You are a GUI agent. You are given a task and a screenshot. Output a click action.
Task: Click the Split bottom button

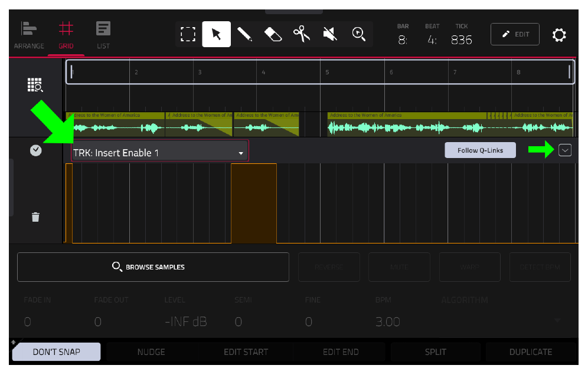point(435,352)
